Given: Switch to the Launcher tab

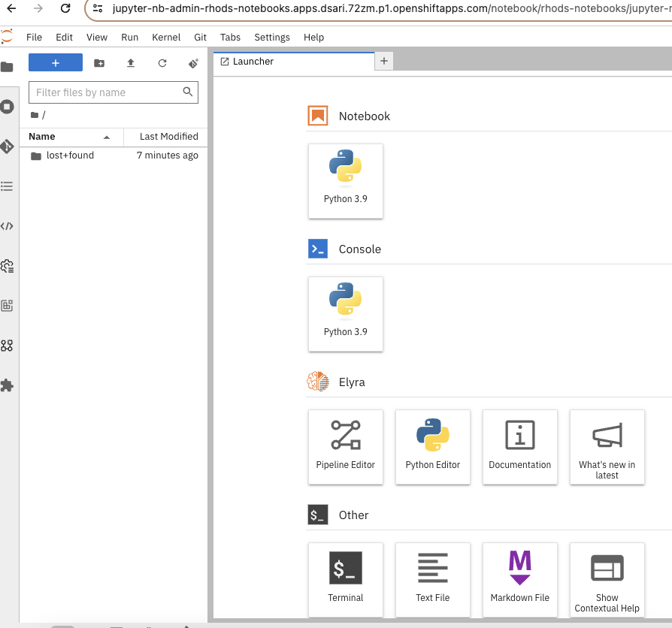Looking at the screenshot, I should (253, 61).
